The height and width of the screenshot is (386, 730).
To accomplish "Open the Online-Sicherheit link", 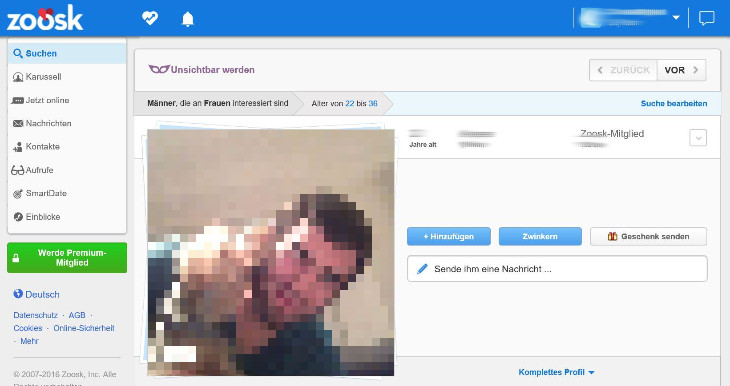I will pyautogui.click(x=84, y=328).
